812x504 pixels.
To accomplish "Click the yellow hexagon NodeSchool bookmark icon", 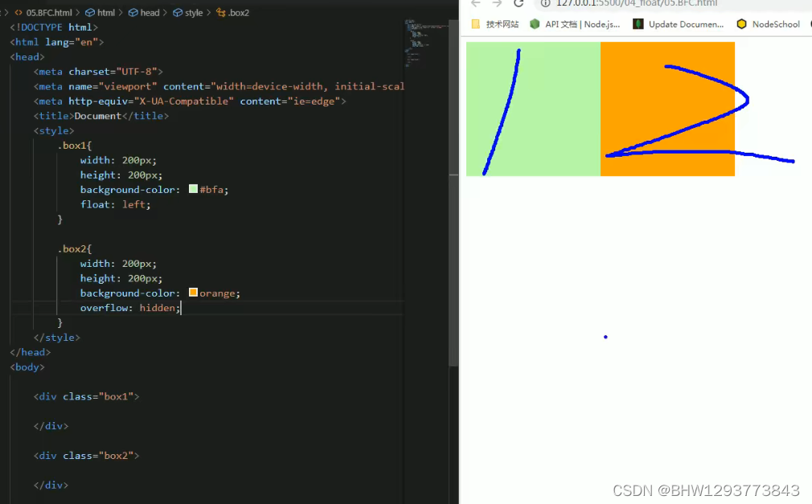I will [x=741, y=24].
